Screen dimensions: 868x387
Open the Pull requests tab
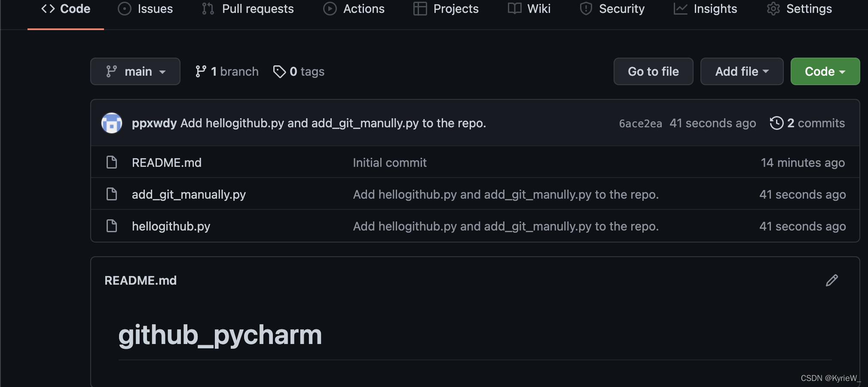(248, 9)
